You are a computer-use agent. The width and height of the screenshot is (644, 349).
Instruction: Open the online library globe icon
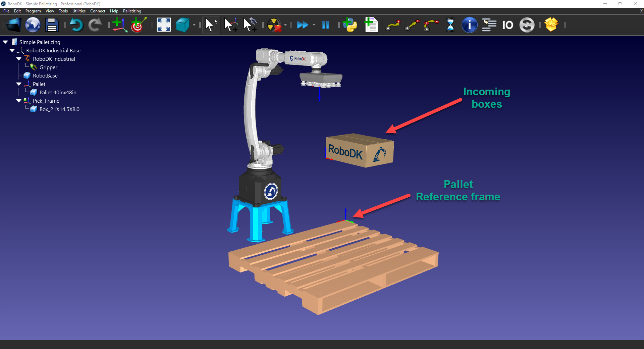(x=33, y=25)
